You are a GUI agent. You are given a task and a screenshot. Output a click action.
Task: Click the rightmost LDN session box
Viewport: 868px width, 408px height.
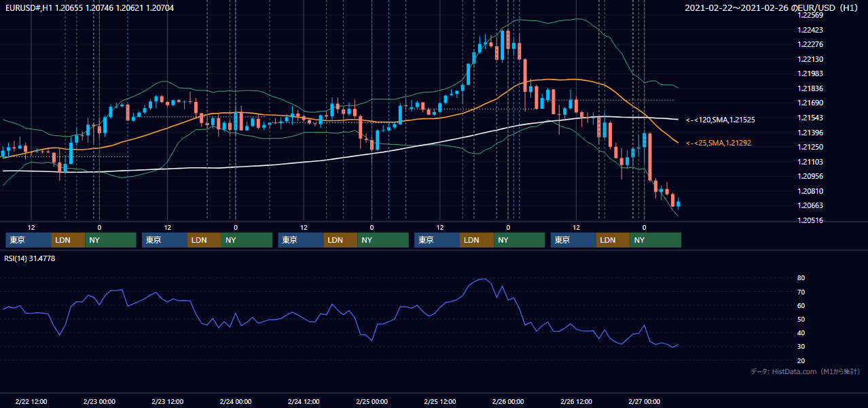click(613, 240)
